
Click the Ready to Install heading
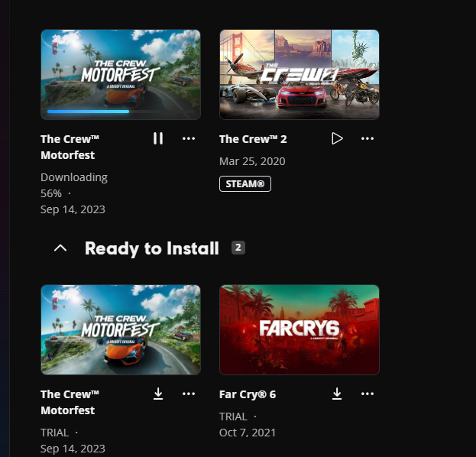(152, 248)
